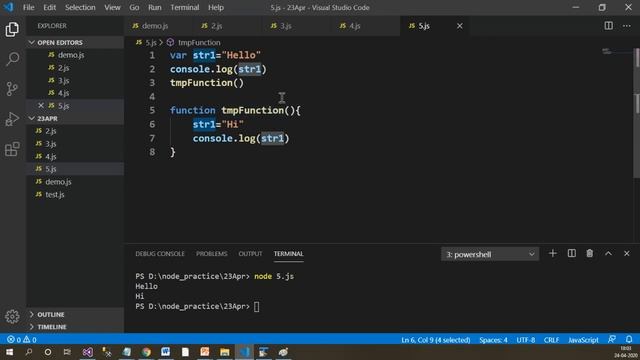Open 4.js in the 23APR folder
This screenshot has height=360, width=640.
pyautogui.click(x=75, y=156)
